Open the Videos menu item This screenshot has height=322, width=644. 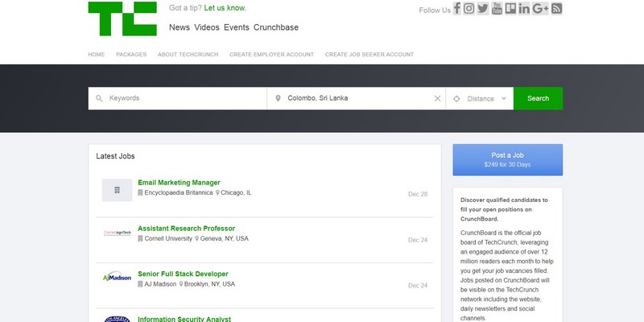pos(207,27)
